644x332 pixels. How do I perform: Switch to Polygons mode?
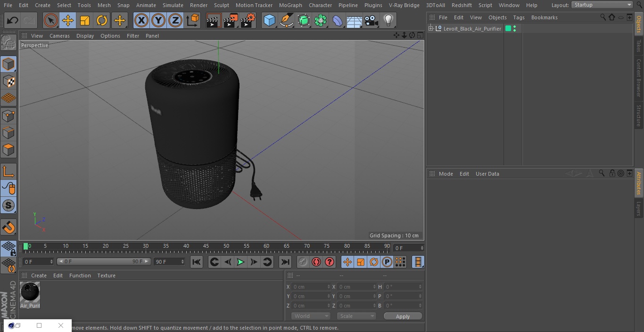[8, 150]
